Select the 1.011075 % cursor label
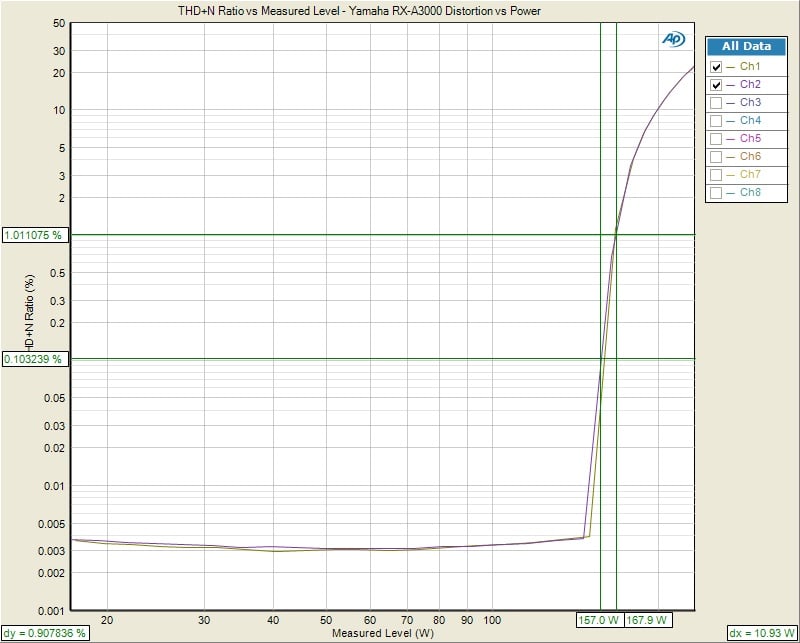The height and width of the screenshot is (643, 800). 34,235
